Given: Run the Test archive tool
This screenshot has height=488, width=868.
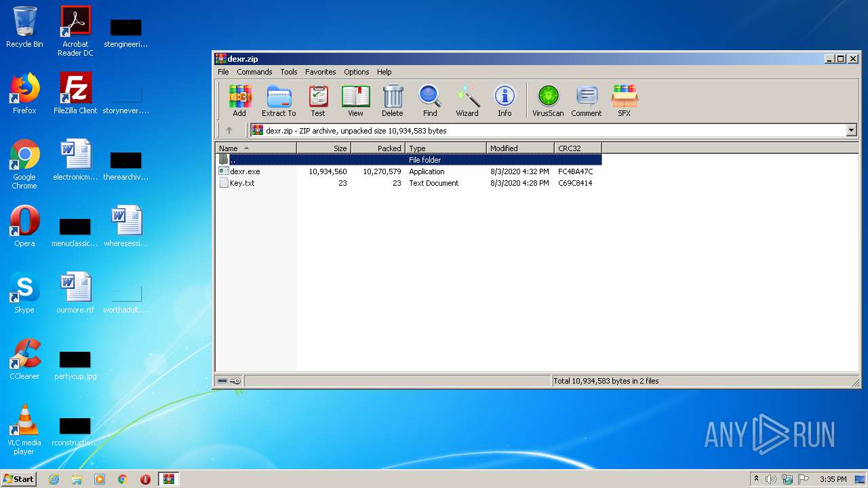Looking at the screenshot, I should point(318,100).
